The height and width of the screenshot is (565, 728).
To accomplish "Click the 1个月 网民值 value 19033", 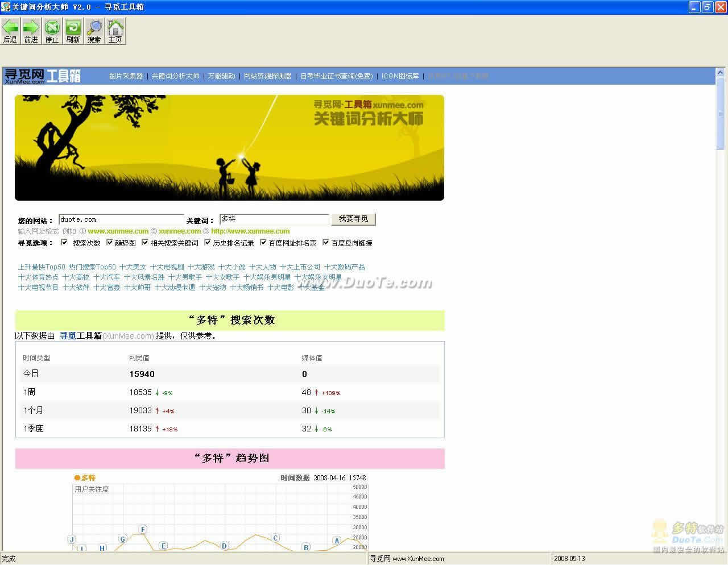I will 140,410.
